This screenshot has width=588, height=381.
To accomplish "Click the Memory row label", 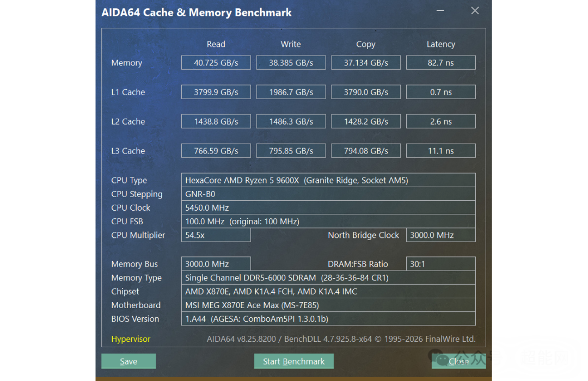I will pos(126,63).
